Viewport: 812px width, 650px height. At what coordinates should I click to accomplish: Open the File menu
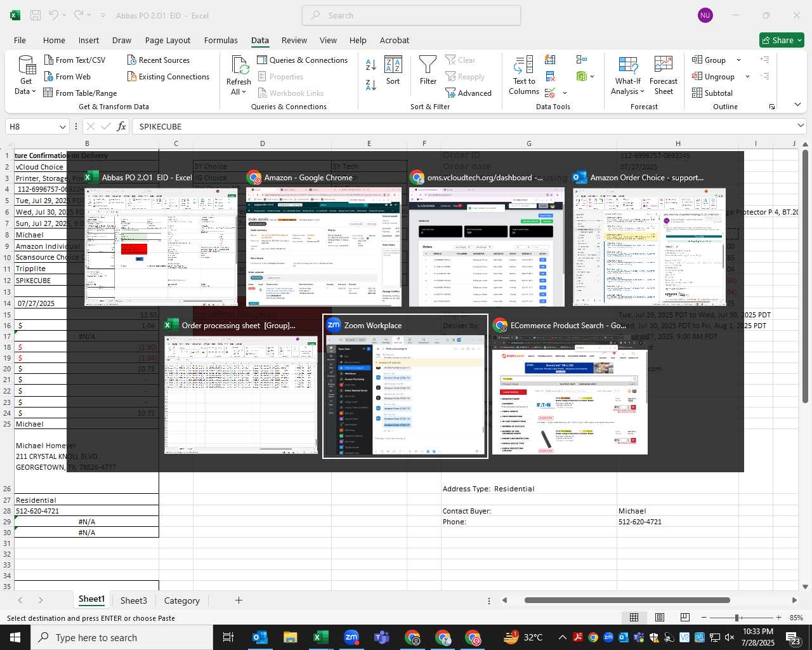click(20, 40)
